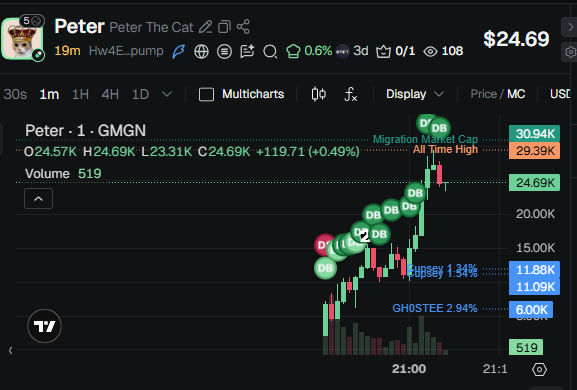
Task: Click the top-right DB marker above Migration
Action: coord(439,128)
